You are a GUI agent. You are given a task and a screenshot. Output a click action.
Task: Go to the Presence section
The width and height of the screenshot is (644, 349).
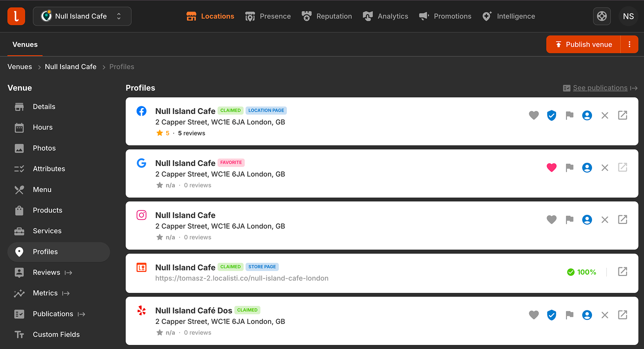click(268, 16)
